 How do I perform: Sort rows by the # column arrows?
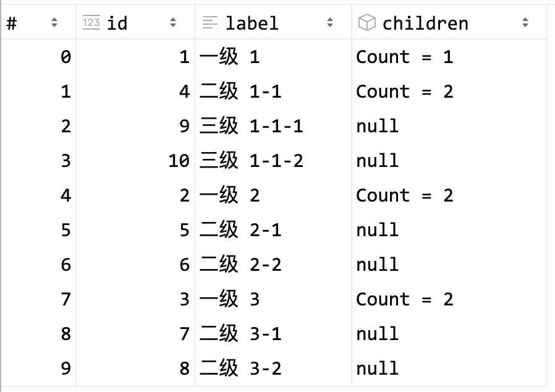(x=54, y=23)
